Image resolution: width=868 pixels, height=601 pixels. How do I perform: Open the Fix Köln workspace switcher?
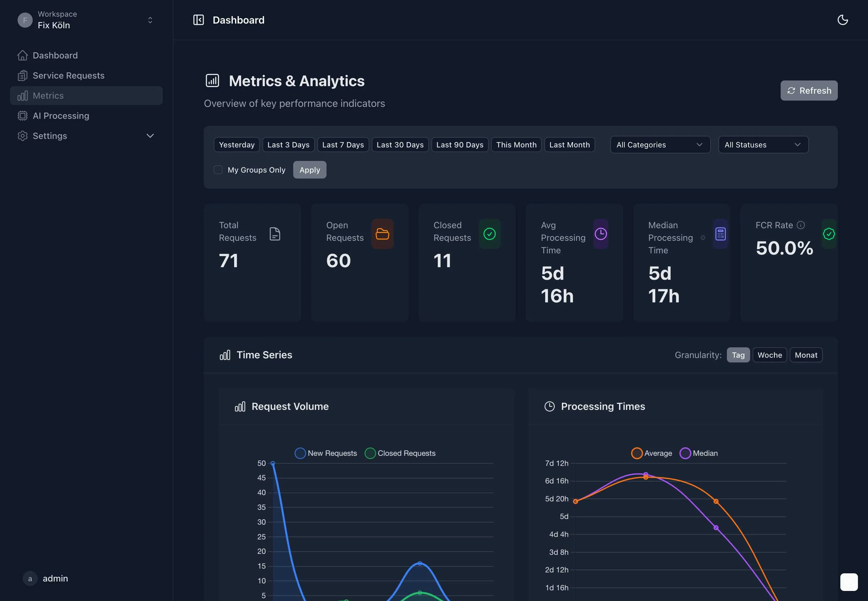click(x=86, y=20)
